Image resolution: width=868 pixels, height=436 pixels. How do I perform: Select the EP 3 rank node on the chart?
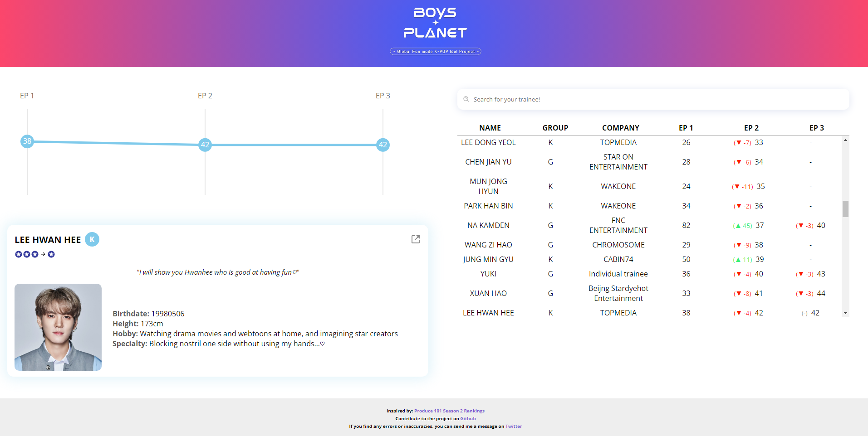(x=383, y=145)
